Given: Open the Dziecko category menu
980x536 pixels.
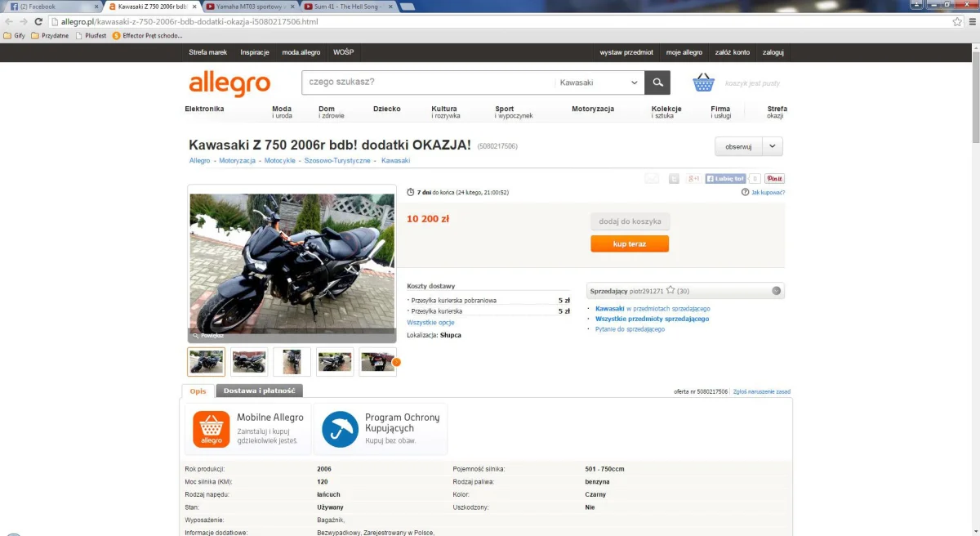Looking at the screenshot, I should pyautogui.click(x=387, y=109).
